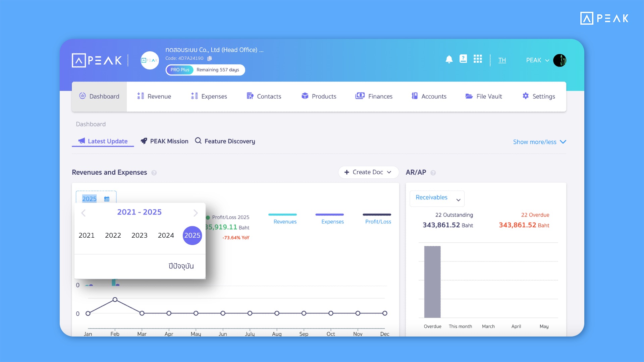Viewport: 644px width, 362px height.
Task: Open the notification bell
Action: pyautogui.click(x=449, y=59)
